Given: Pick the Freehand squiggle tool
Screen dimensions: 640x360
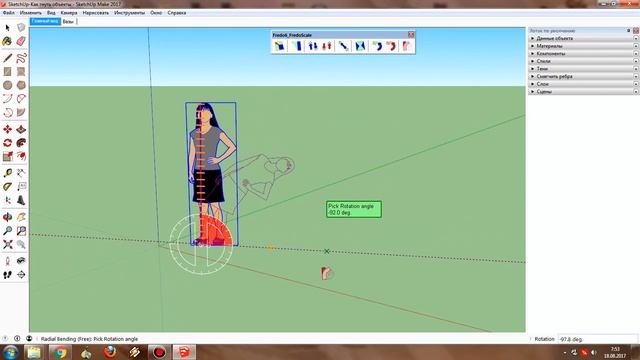Looking at the screenshot, I should tap(21, 58).
